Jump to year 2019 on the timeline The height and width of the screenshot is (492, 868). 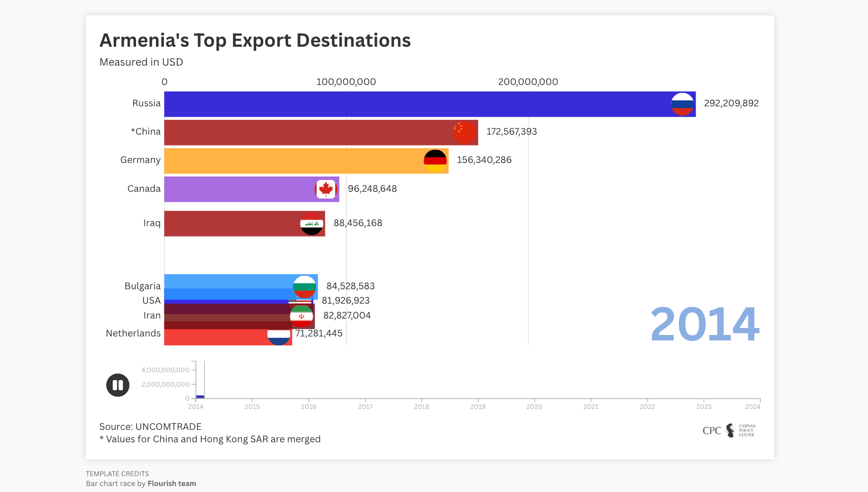click(478, 406)
